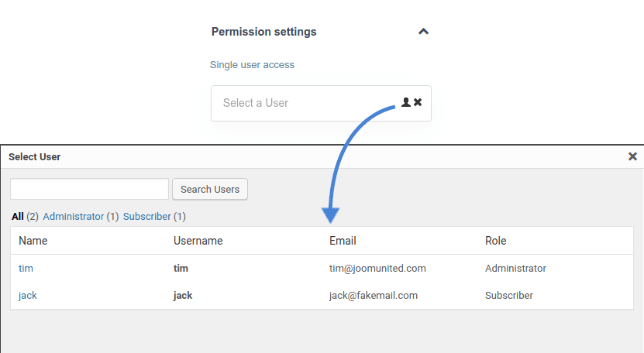Viewport: 644px width, 353px height.
Task: Select user jack from Name column
Action: pyautogui.click(x=28, y=295)
